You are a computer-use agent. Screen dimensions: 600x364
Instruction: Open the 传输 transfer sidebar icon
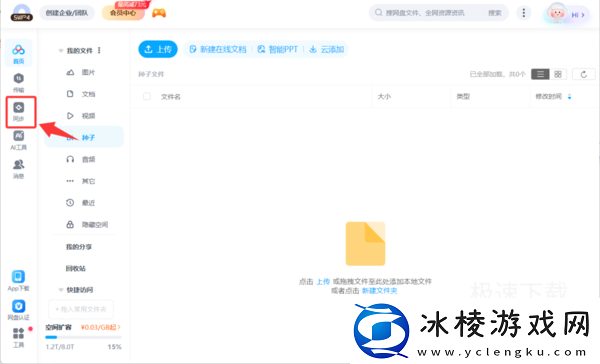point(18,83)
